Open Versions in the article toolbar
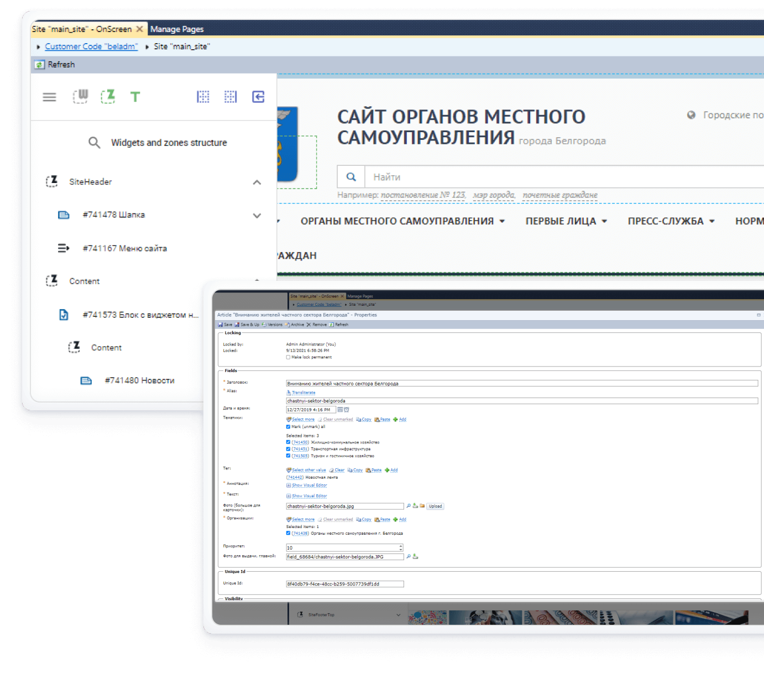This screenshot has height=700, width=764. (272, 325)
